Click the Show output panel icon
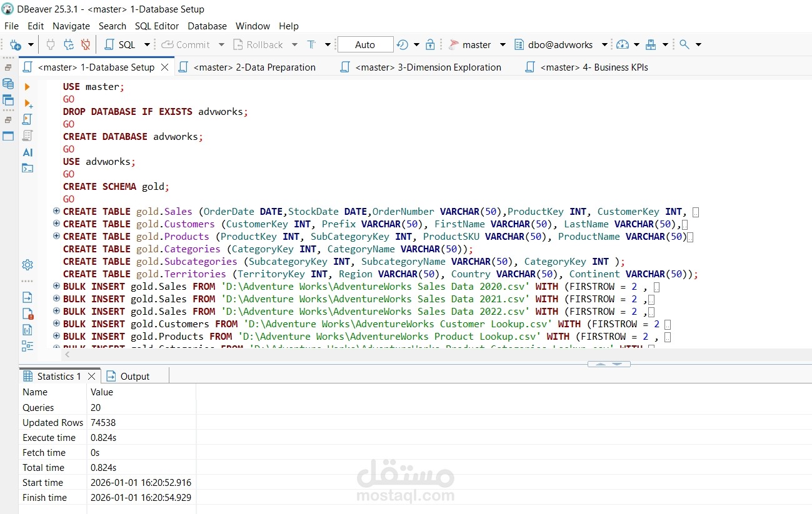Screen dimensions: 812x514 click(x=27, y=297)
